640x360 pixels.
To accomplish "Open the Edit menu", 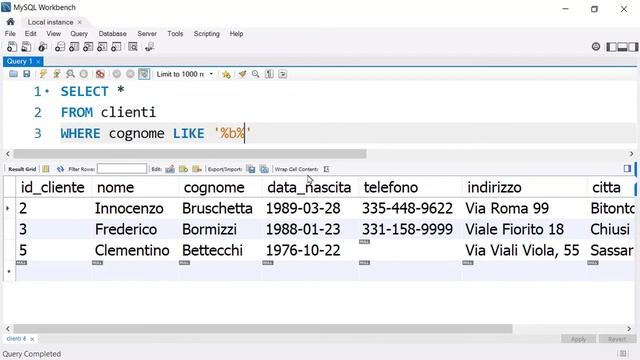I will (x=31, y=33).
